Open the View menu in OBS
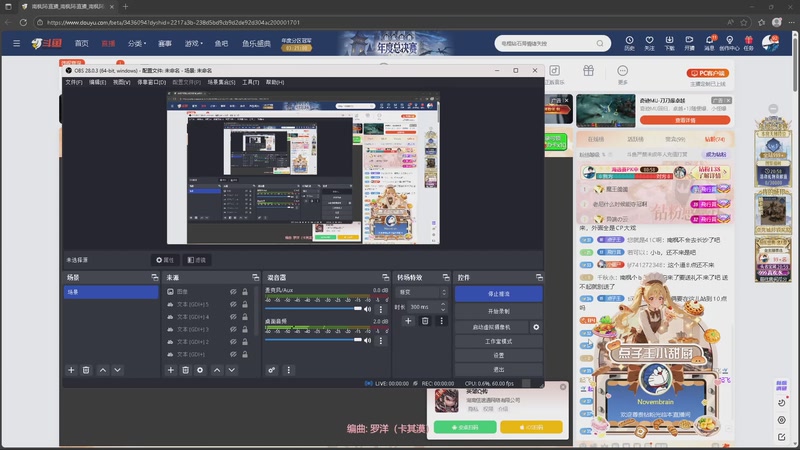Image resolution: width=800 pixels, height=450 pixels. pos(121,82)
